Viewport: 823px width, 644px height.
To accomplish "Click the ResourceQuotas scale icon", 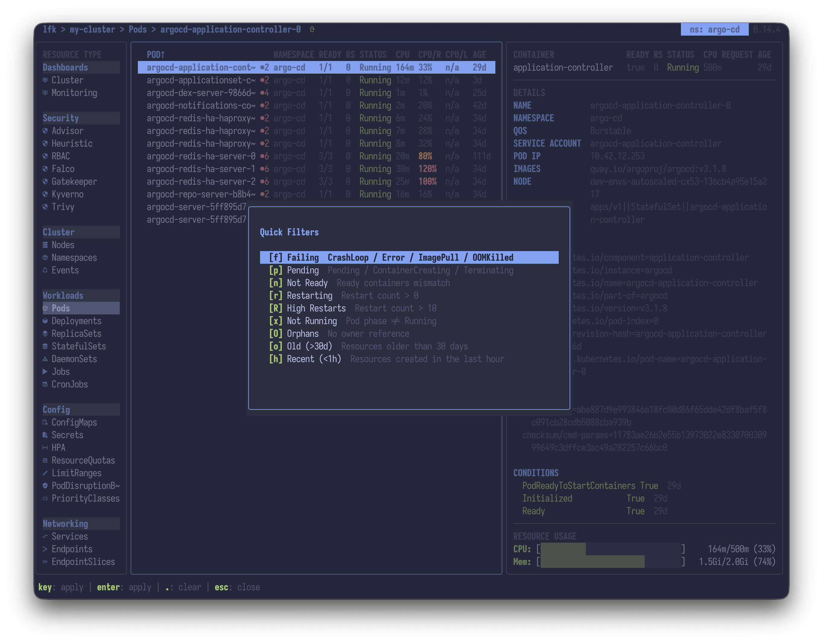I will point(45,461).
